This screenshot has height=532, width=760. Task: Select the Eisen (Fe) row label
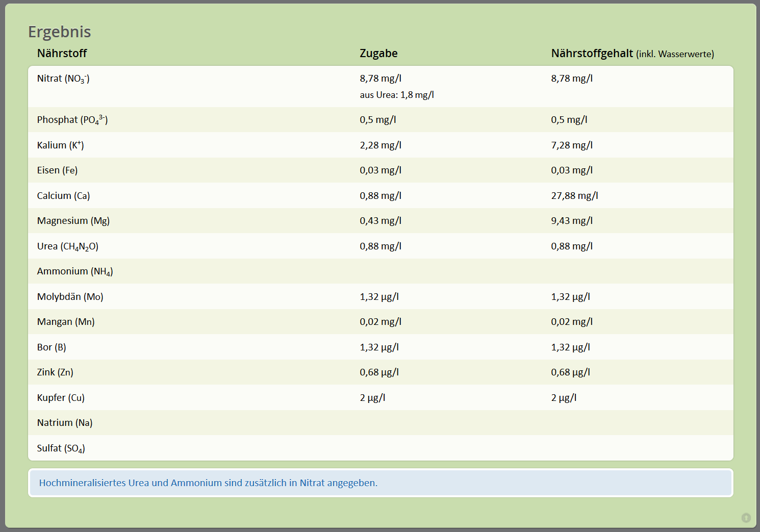click(57, 170)
